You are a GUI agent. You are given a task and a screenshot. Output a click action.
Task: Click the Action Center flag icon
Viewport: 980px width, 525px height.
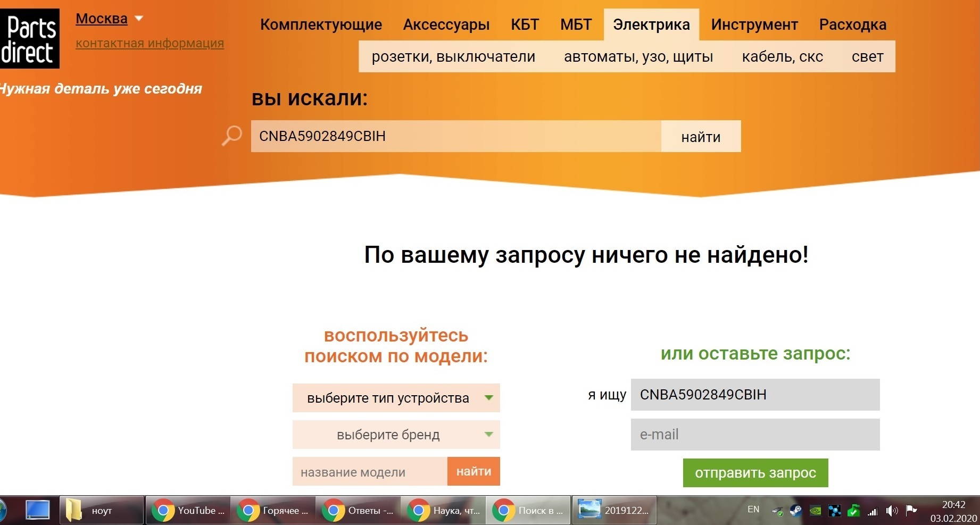pos(911,510)
